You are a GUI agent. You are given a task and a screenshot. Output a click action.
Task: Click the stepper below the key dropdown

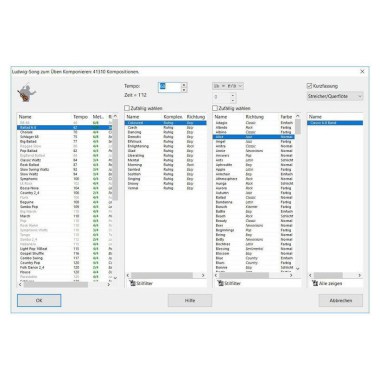pyautogui.click(x=224, y=97)
